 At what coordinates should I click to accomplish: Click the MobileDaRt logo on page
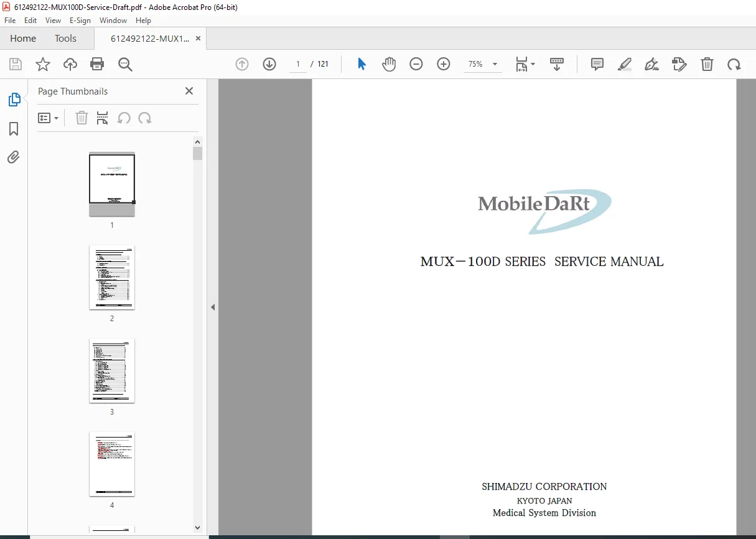tap(544, 212)
